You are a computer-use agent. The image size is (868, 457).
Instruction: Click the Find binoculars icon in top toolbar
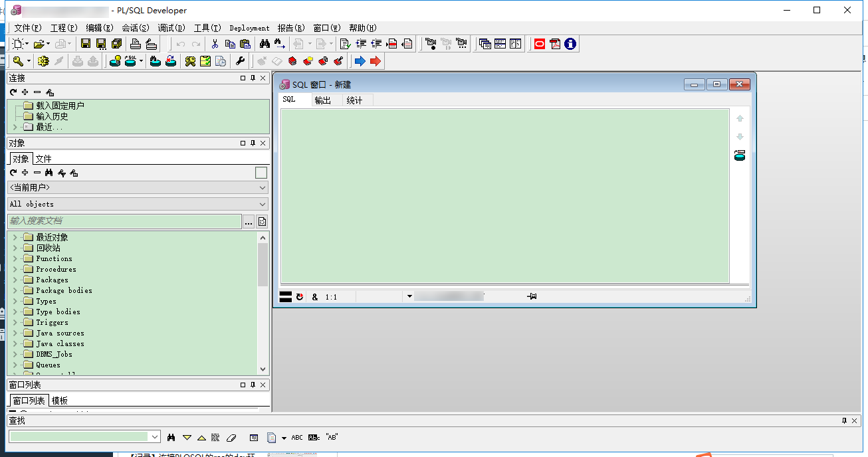pyautogui.click(x=265, y=44)
